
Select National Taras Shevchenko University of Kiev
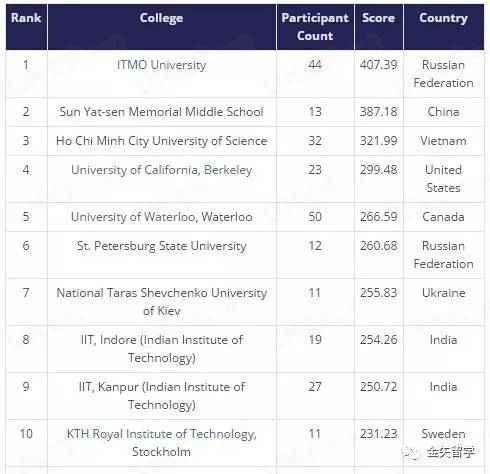[161, 302]
